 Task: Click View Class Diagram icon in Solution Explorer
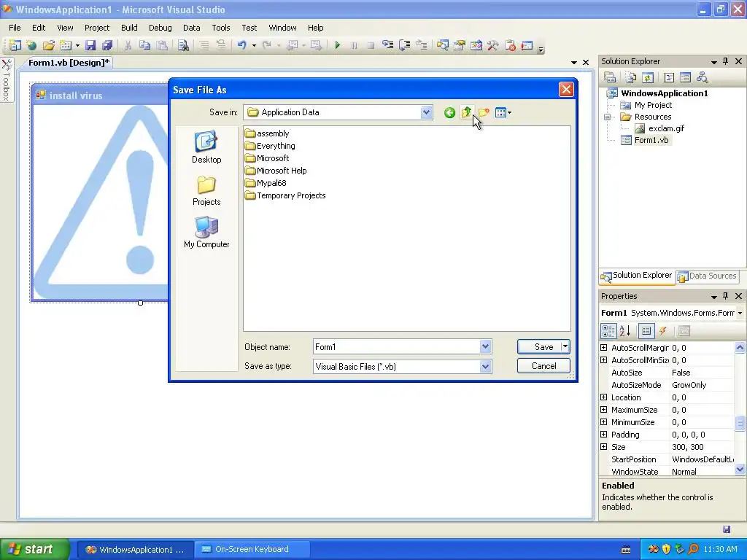click(x=702, y=77)
